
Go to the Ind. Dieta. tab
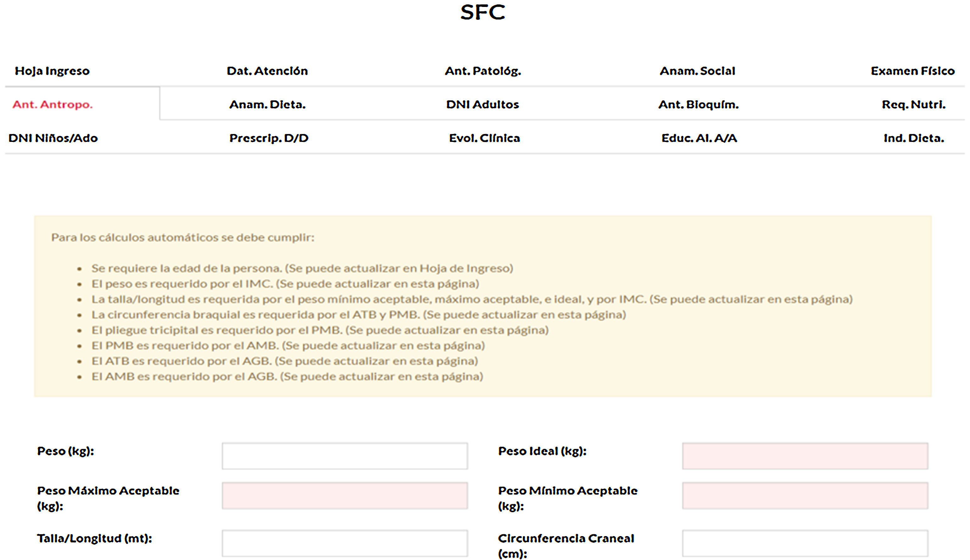click(914, 138)
